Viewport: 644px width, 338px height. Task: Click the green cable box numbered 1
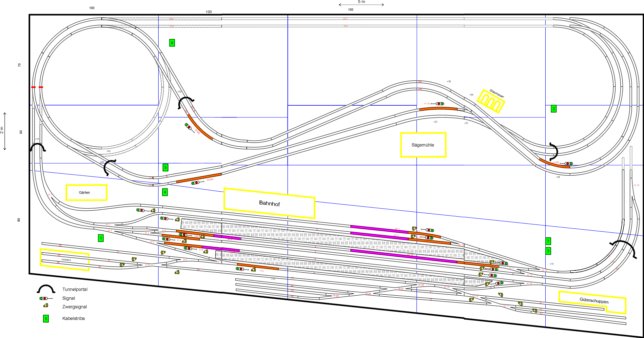101,238
